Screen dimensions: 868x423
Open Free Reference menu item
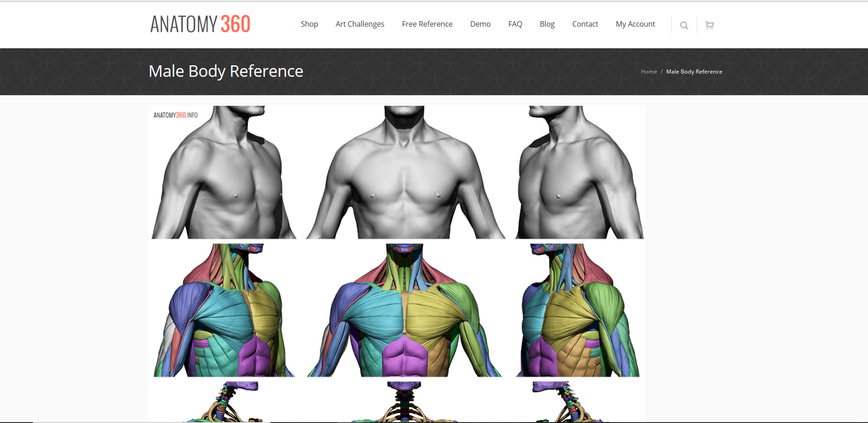[x=427, y=24]
